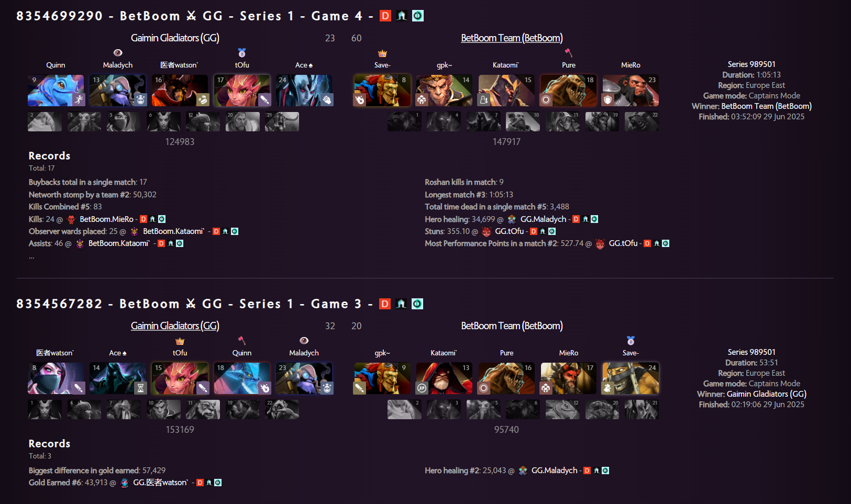This screenshot has height=504, width=851.
Task: Click Quinn's Puck hero portrait in Game 4
Action: pos(56,91)
